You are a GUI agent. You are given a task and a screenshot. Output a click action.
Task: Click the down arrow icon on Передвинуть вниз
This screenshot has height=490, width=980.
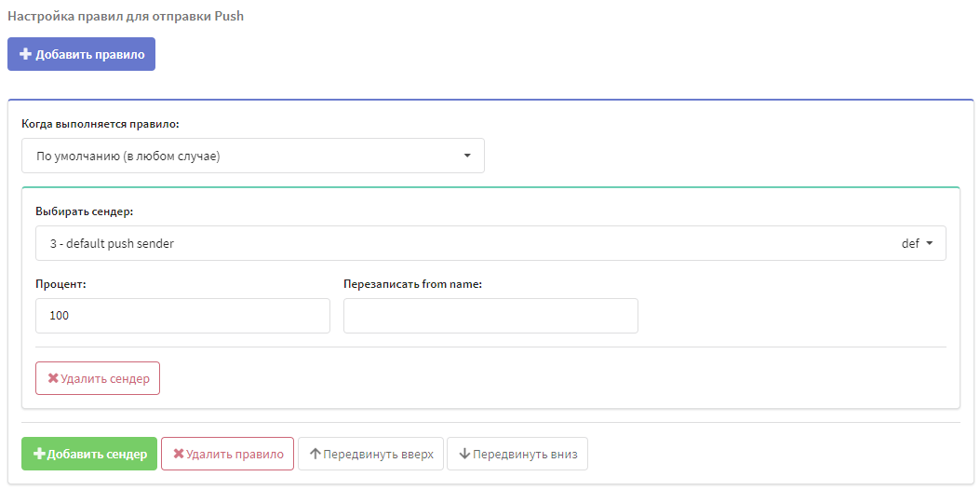[x=464, y=454]
